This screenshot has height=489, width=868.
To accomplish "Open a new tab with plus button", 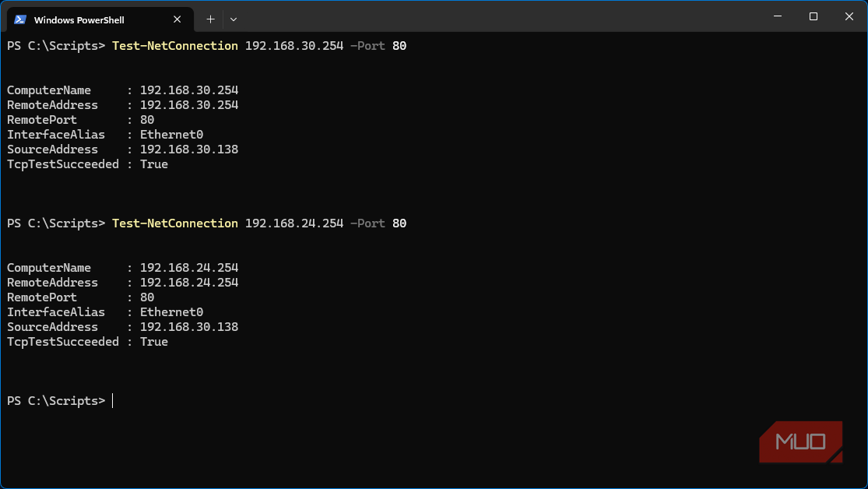I will (x=210, y=19).
